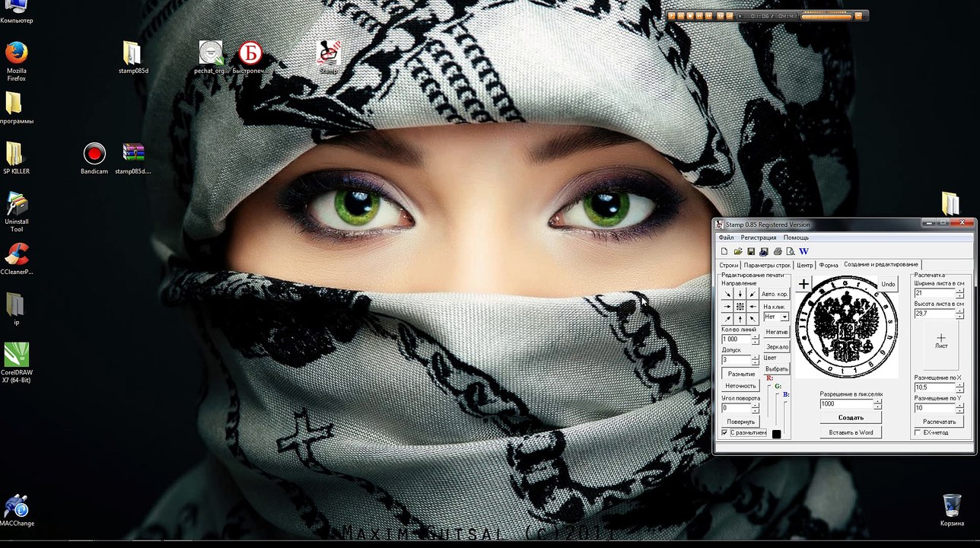This screenshot has width=980, height=548.
Task: Open print preview magnifier toolbar icon
Action: tap(791, 251)
